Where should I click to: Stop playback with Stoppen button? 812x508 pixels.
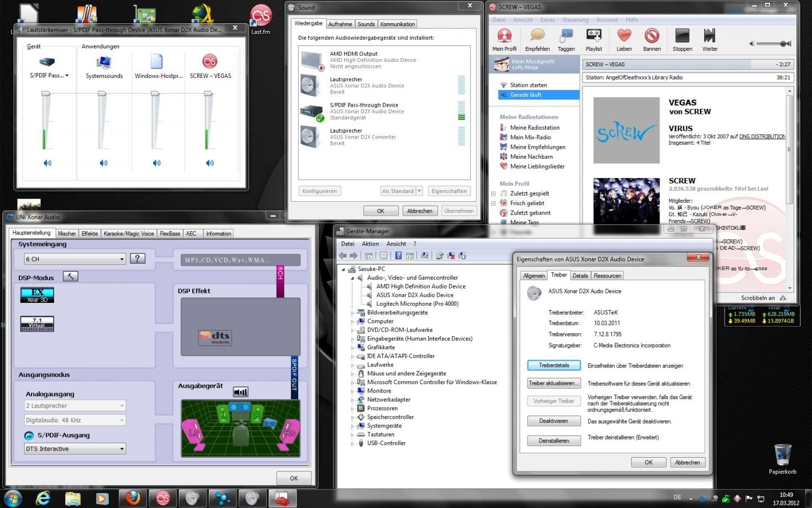coord(682,40)
